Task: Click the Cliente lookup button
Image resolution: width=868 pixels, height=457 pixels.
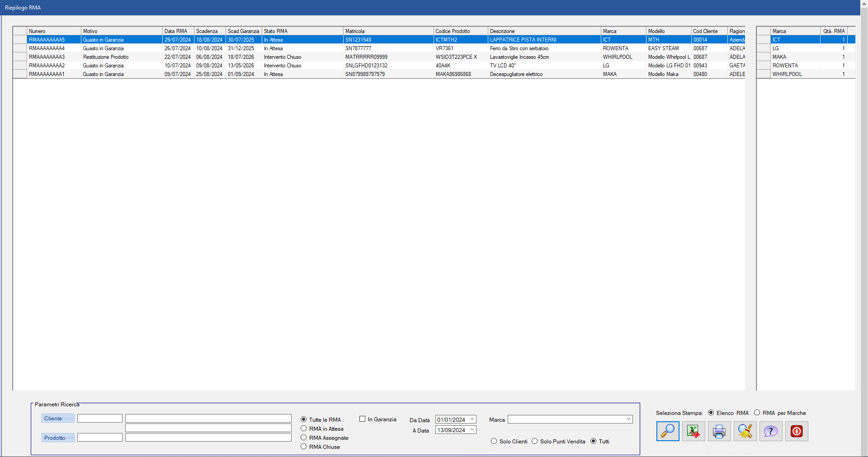Action: pos(58,419)
